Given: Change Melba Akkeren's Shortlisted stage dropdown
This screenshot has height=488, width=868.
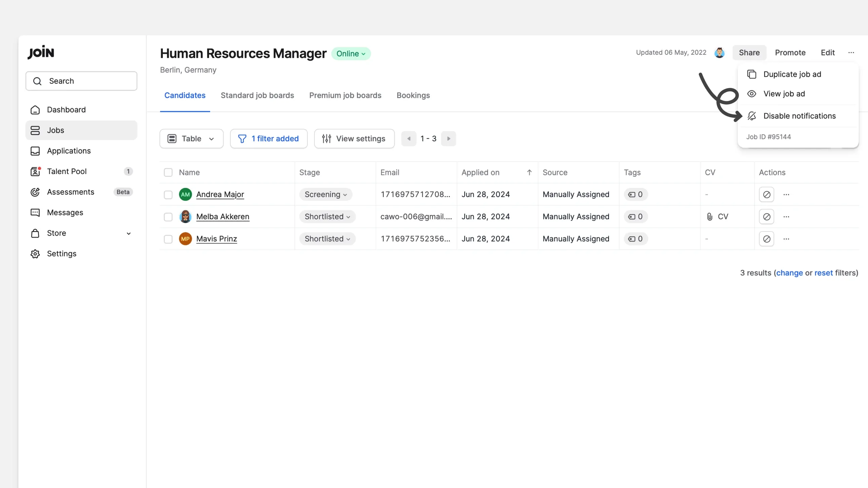Looking at the screenshot, I should pyautogui.click(x=327, y=217).
